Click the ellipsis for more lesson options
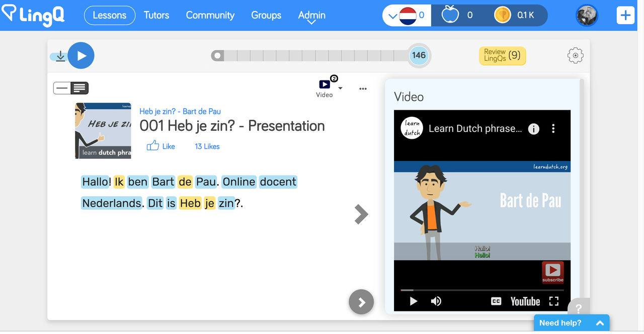Screen dimensions: 644x334 [363, 89]
